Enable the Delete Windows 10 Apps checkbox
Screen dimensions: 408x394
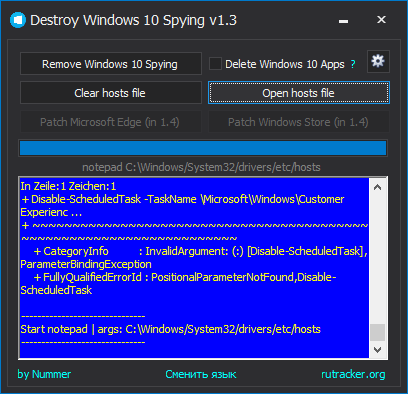tap(215, 64)
